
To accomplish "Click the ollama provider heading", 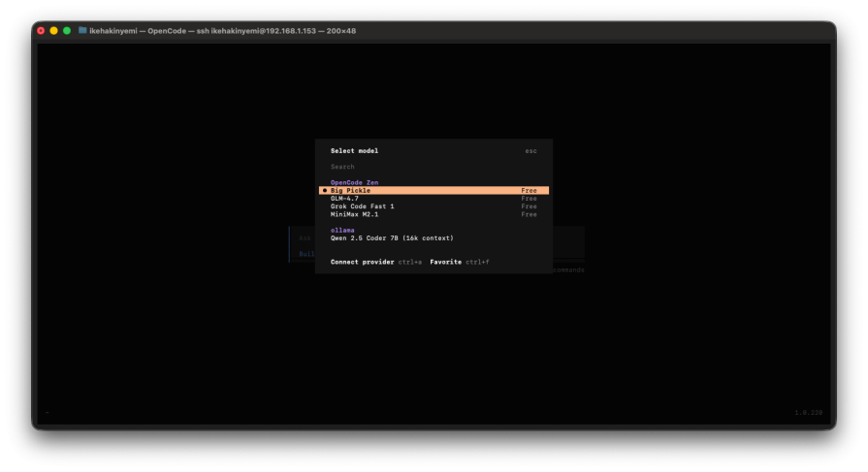I will [x=342, y=231].
